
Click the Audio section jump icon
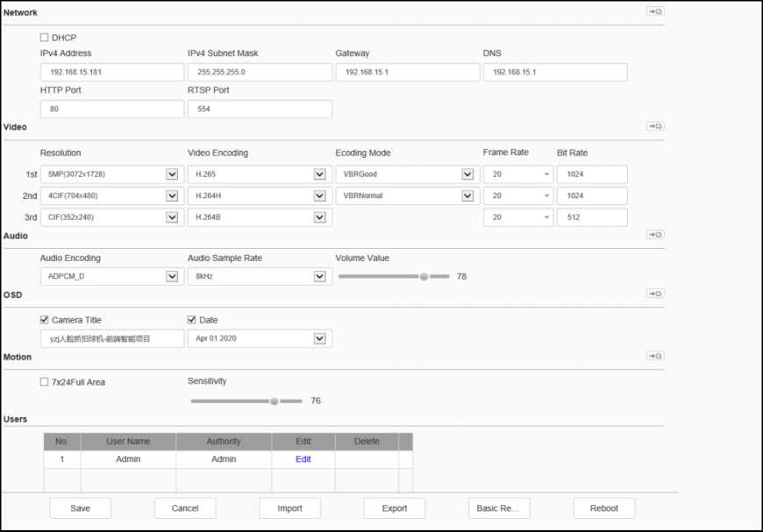pyautogui.click(x=655, y=234)
